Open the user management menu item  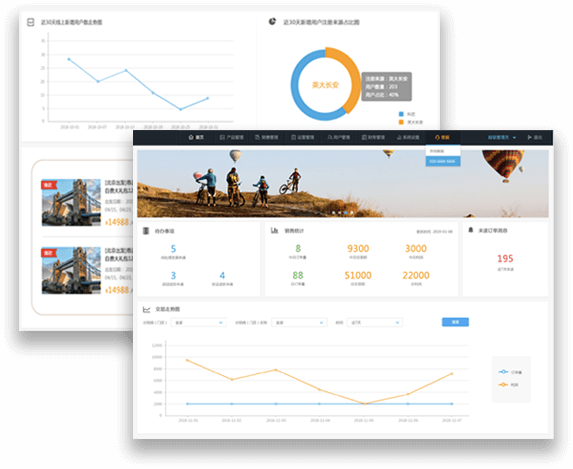[x=338, y=137]
